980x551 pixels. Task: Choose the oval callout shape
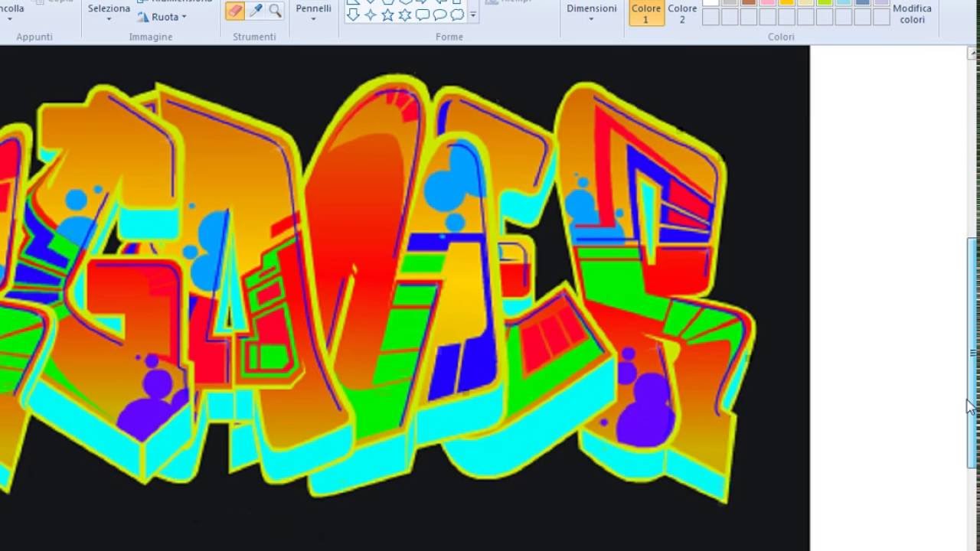(439, 15)
